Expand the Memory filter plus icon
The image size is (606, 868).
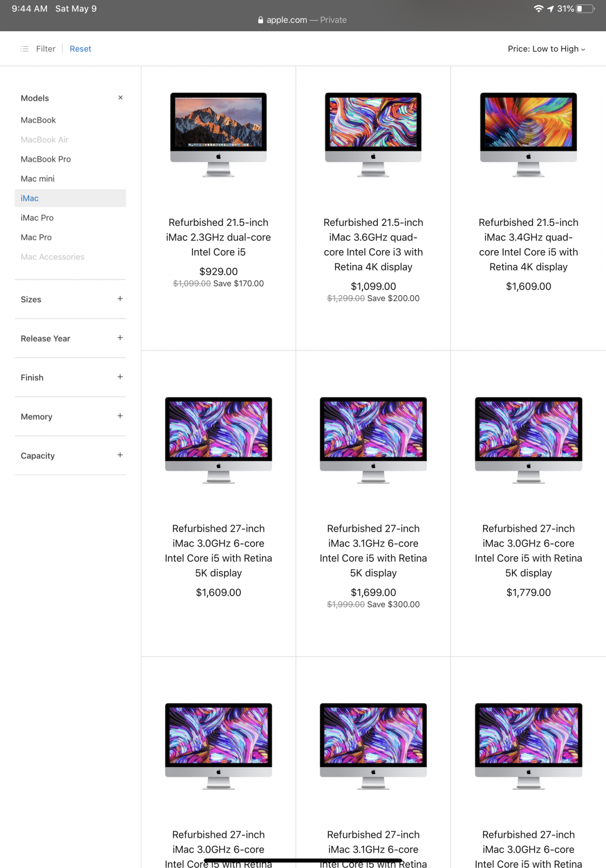pos(120,416)
